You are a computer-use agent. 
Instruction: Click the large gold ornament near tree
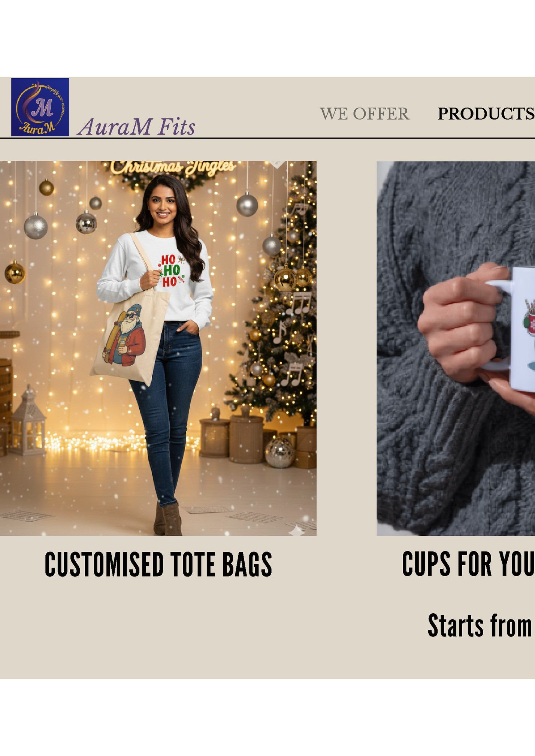click(x=285, y=279)
